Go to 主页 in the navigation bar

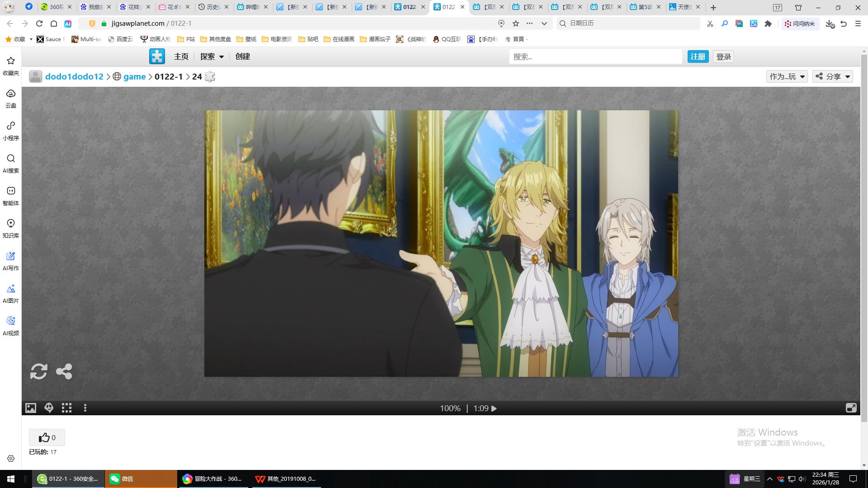[x=181, y=56]
